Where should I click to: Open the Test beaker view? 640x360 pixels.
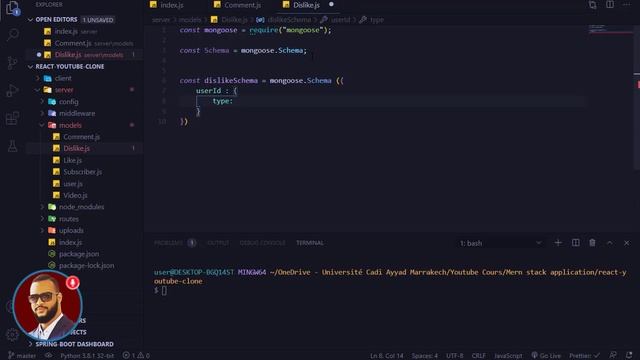pos(12,146)
